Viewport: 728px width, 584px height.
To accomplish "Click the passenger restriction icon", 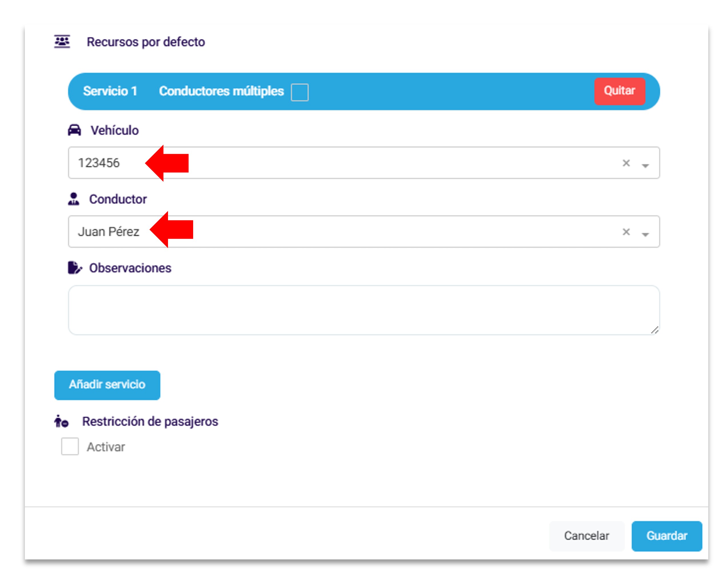I will point(61,421).
